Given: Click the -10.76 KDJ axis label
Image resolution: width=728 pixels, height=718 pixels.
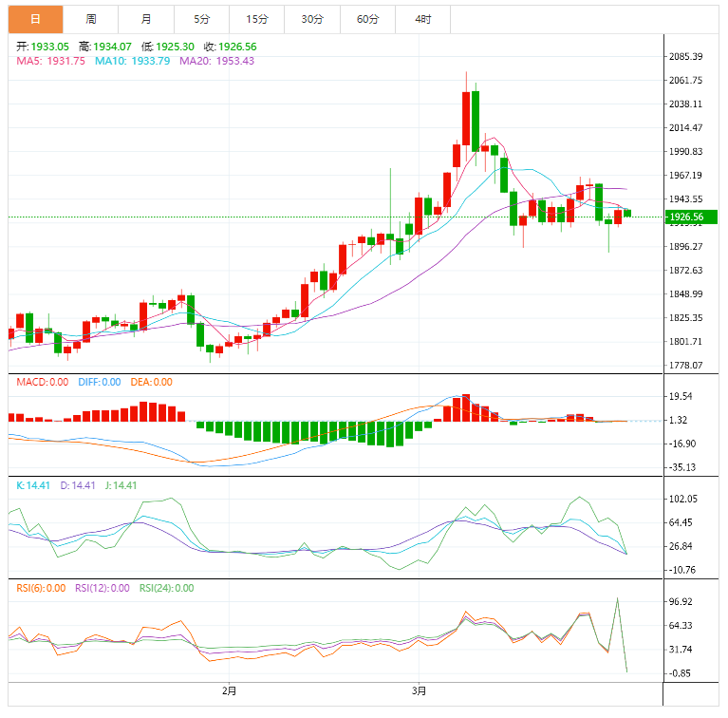Looking at the screenshot, I should pyautogui.click(x=682, y=570).
